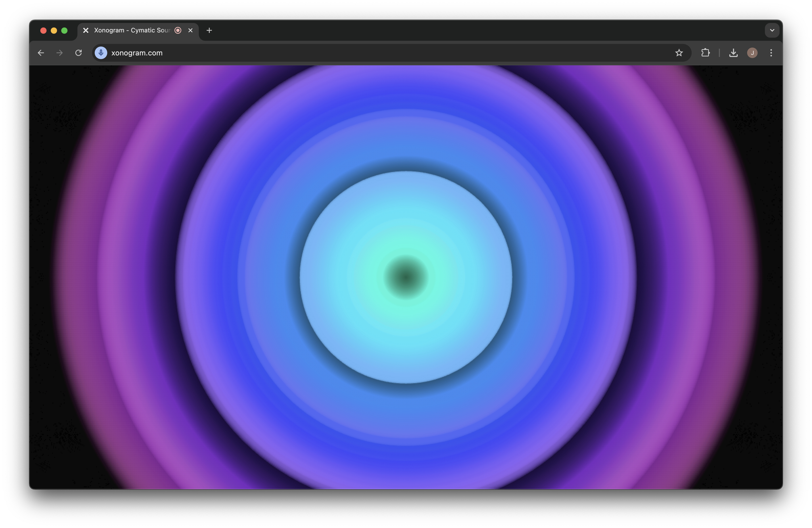This screenshot has height=528, width=812.
Task: Minimize the window with the yellow button
Action: [54, 31]
